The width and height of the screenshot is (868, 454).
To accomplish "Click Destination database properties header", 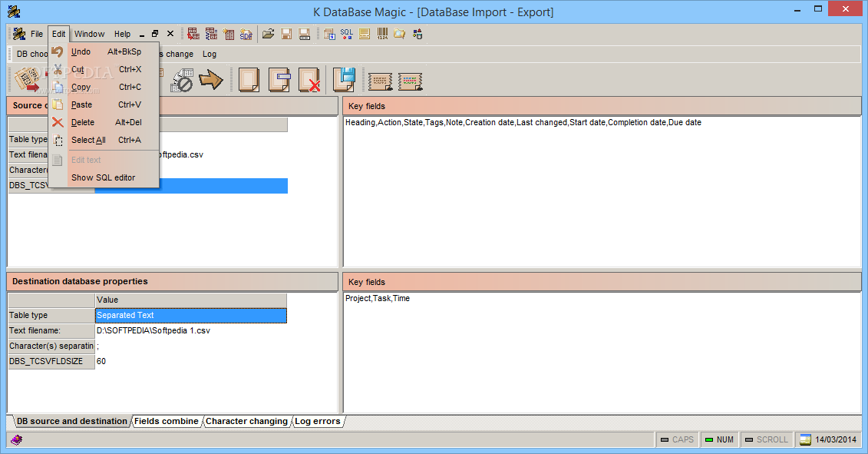I will click(x=172, y=282).
